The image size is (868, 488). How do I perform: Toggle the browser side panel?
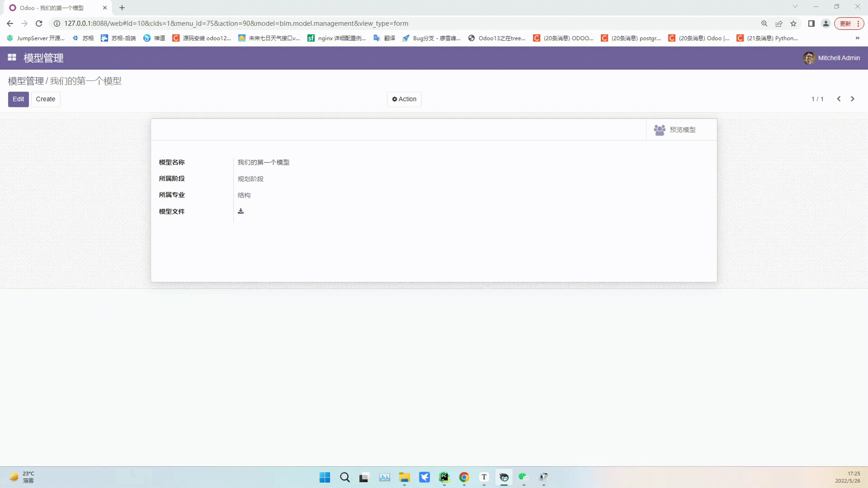coord(811,23)
